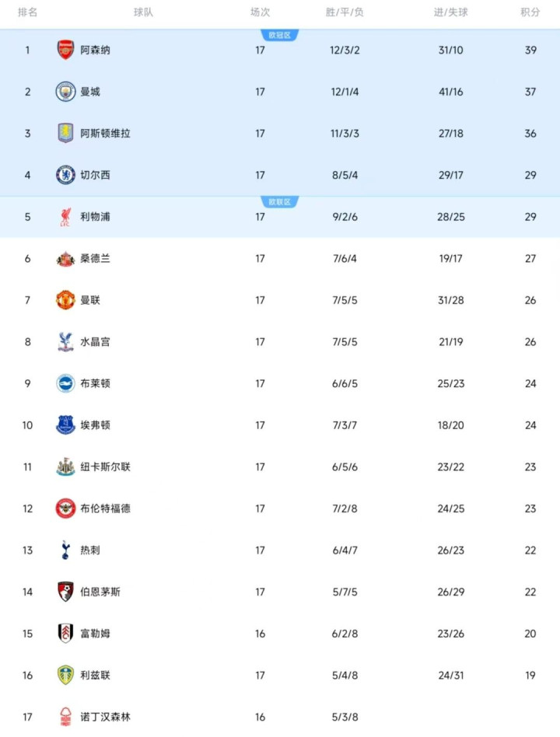Tap the Tottenham cockerel crest
The image size is (560, 737).
[65, 550]
